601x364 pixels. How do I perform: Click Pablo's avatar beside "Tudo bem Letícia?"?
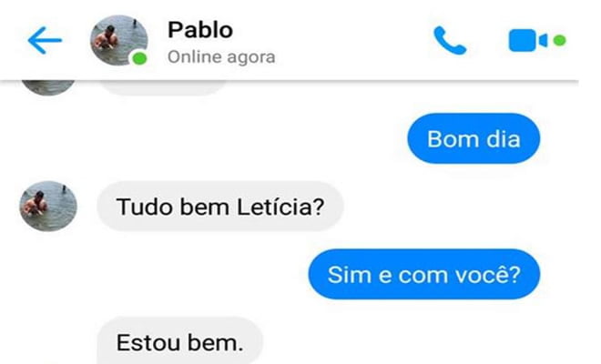[x=48, y=207]
